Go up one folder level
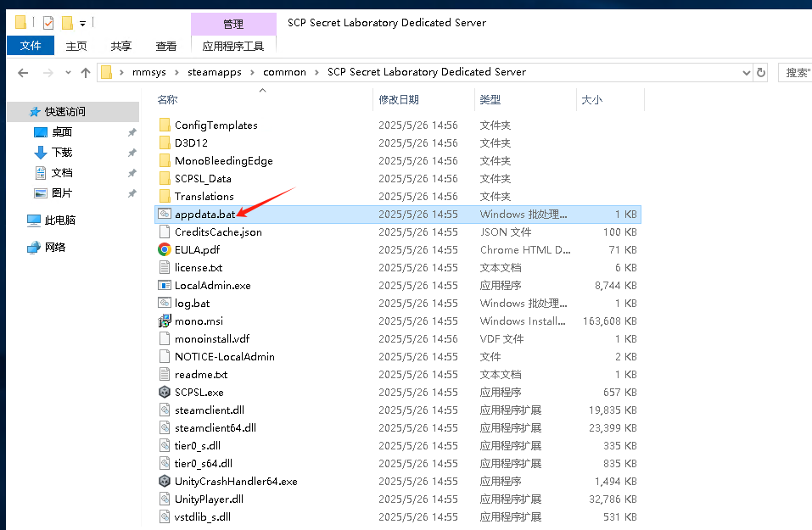This screenshot has height=530, width=812. [86, 72]
